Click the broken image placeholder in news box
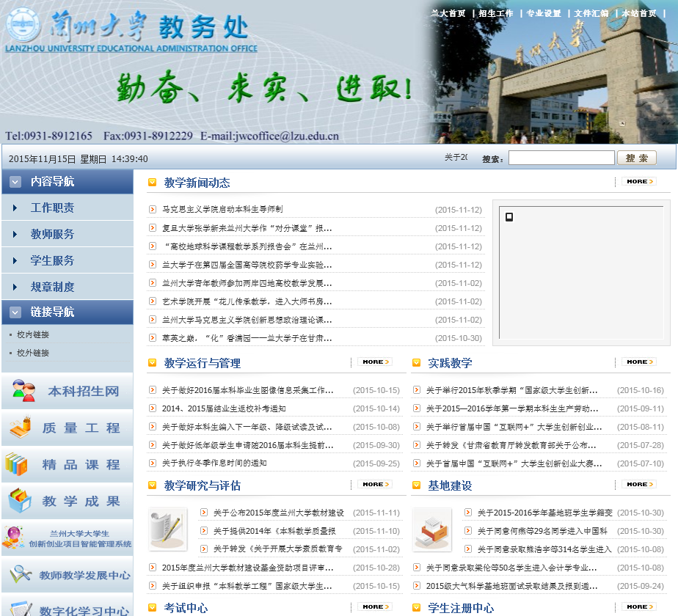 coord(509,217)
